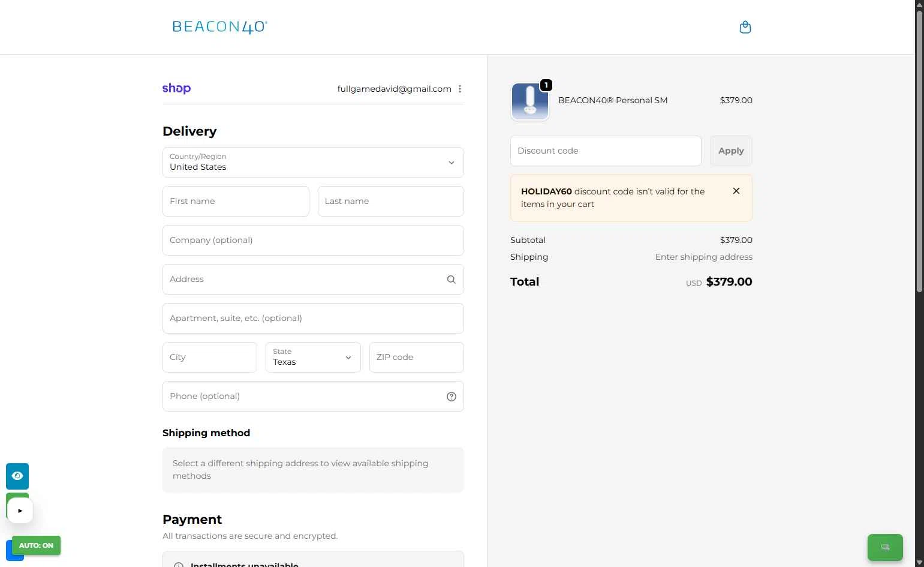The height and width of the screenshot is (567, 924).
Task: Click the Installments unavailable info icon
Action: click(x=178, y=565)
